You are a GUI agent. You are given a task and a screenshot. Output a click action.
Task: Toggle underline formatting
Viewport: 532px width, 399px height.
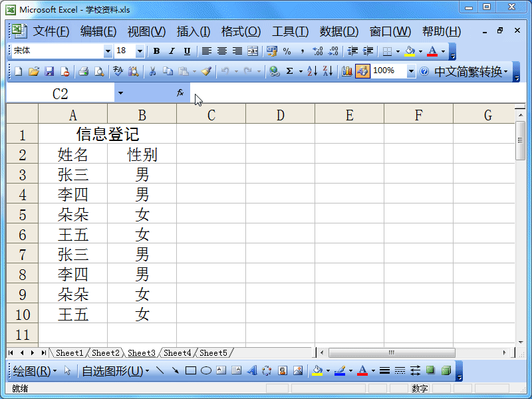(187, 51)
